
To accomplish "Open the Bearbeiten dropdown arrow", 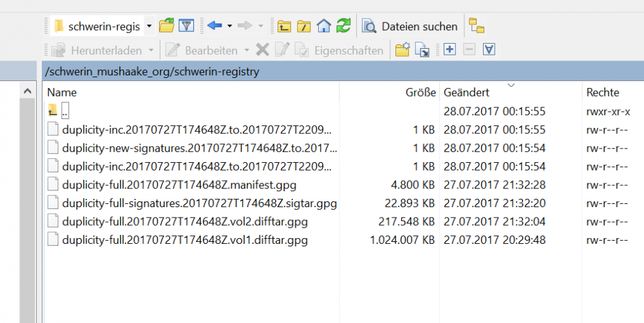I will tap(247, 50).
